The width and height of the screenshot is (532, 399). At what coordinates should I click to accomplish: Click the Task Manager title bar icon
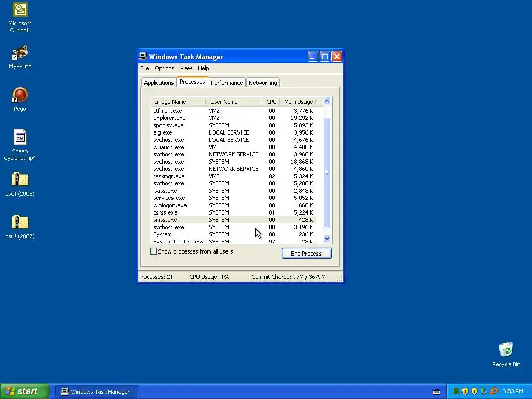143,56
